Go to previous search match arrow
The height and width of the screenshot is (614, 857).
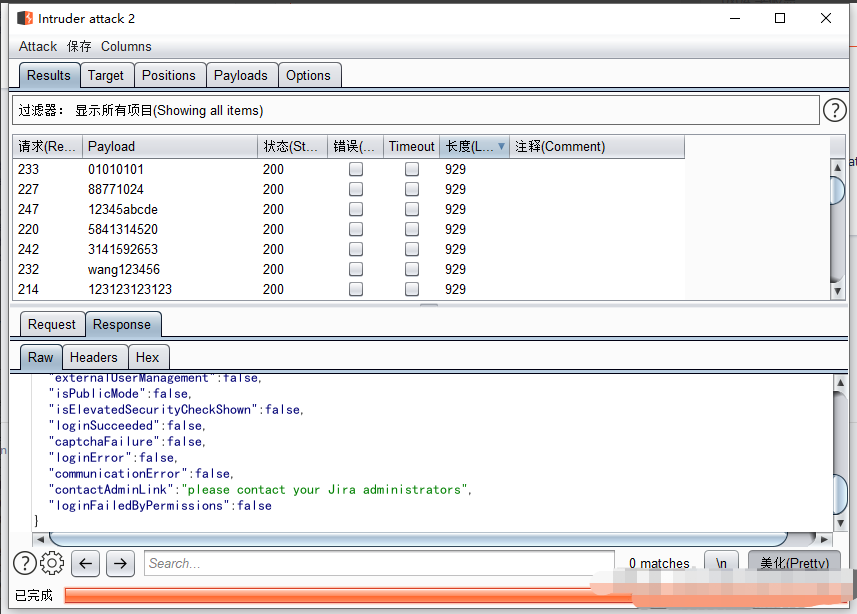tap(85, 563)
